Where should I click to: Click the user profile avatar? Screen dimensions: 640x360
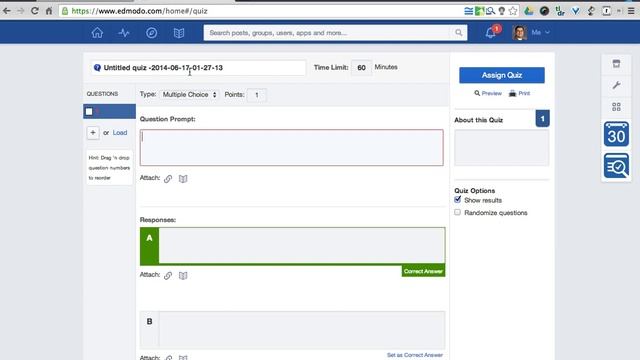(520, 33)
